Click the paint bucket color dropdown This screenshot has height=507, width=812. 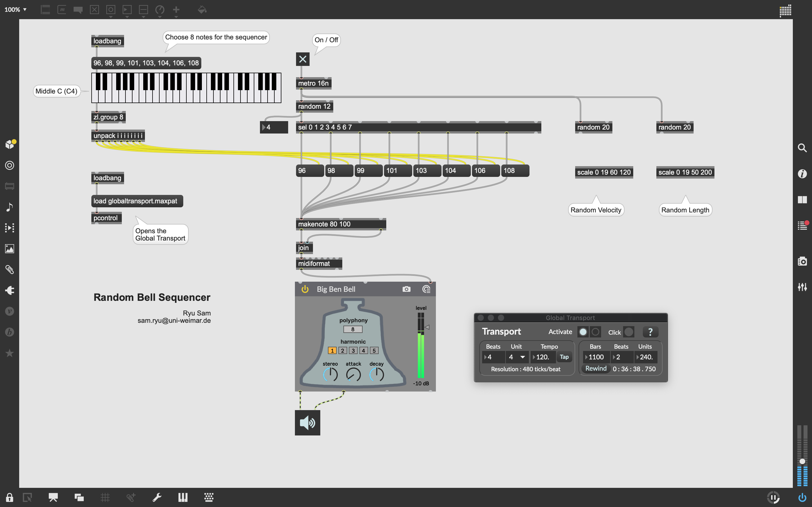[x=202, y=10]
